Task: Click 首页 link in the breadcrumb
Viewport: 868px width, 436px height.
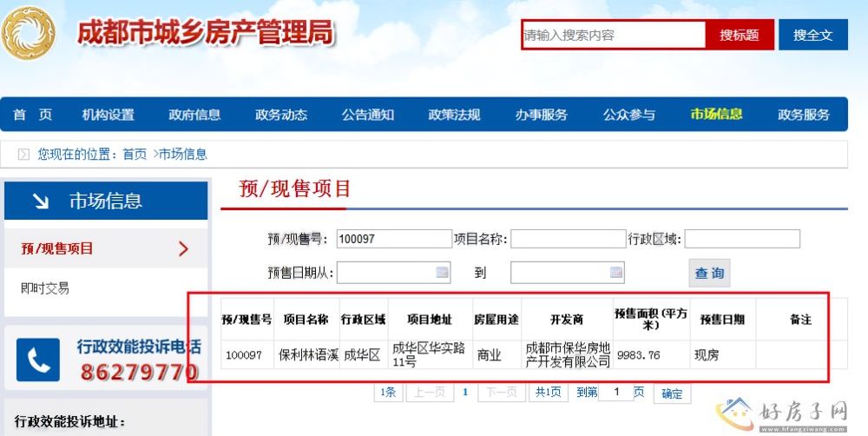Action: click(135, 155)
